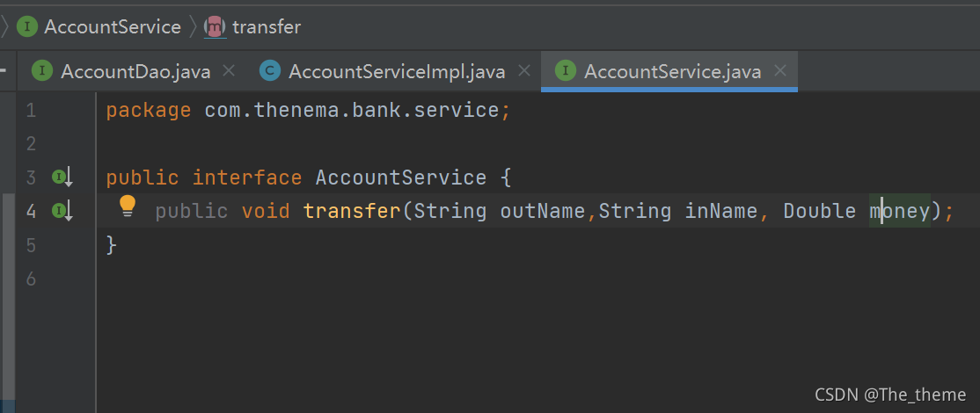Click the AccountService.java tab interface icon

pyautogui.click(x=567, y=71)
